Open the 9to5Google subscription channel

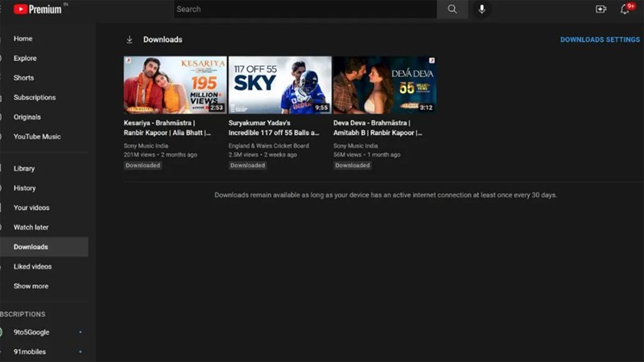[31, 332]
